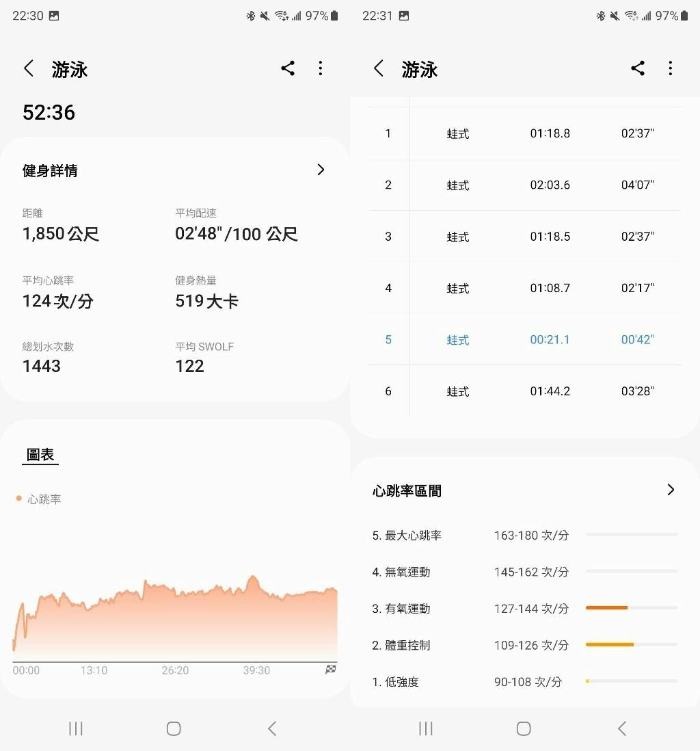The image size is (700, 751).
Task: Tap recent apps button on right phone
Action: [426, 728]
